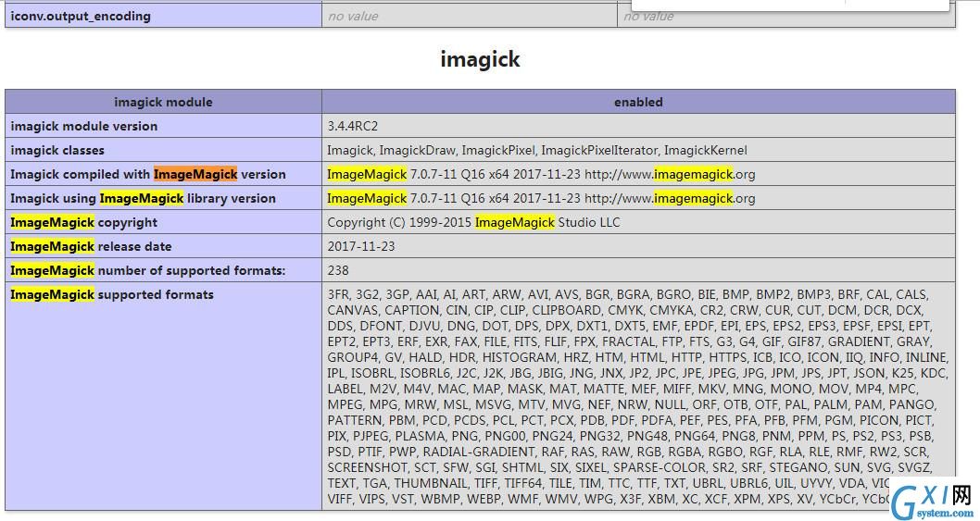
Task: Click 'SCREENSHOT' in the supported formats list
Action: point(368,467)
